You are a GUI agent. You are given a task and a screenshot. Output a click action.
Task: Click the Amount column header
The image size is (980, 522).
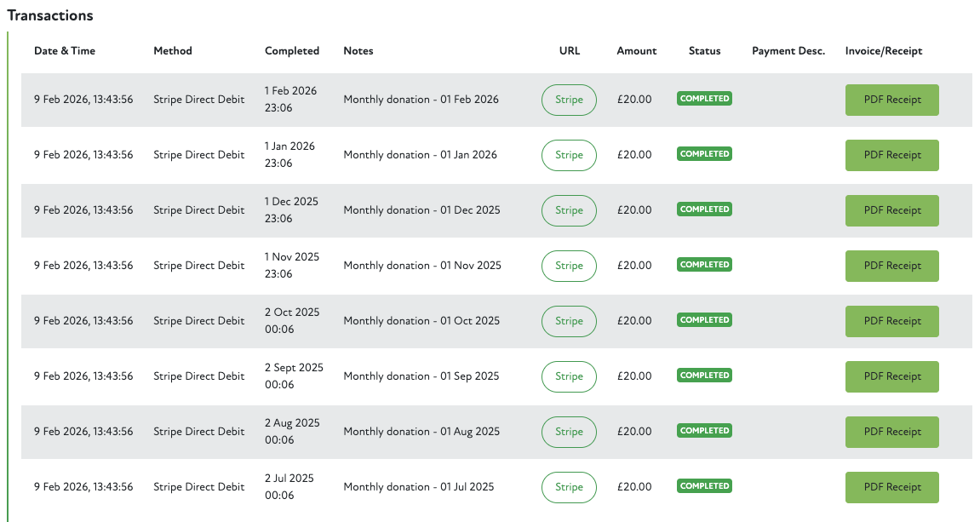[636, 51]
